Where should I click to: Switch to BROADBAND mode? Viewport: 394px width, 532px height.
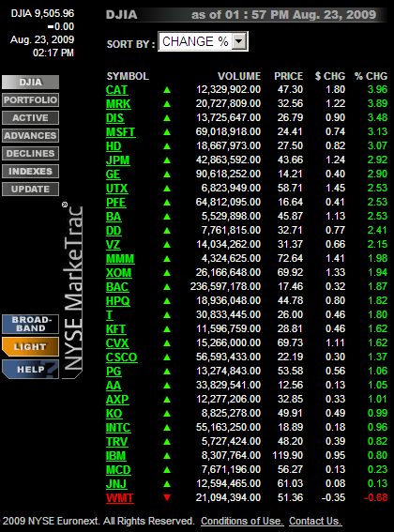coord(30,324)
